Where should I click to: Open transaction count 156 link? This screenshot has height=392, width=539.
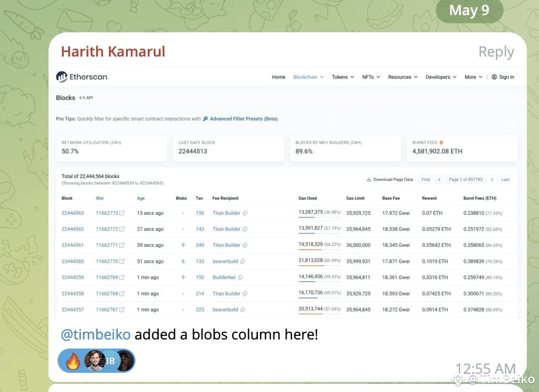point(200,213)
